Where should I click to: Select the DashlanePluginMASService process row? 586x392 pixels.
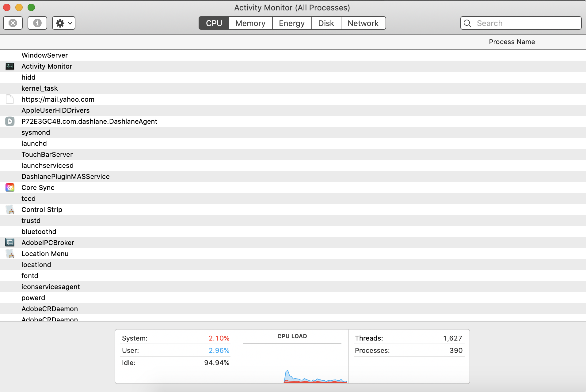click(x=293, y=176)
